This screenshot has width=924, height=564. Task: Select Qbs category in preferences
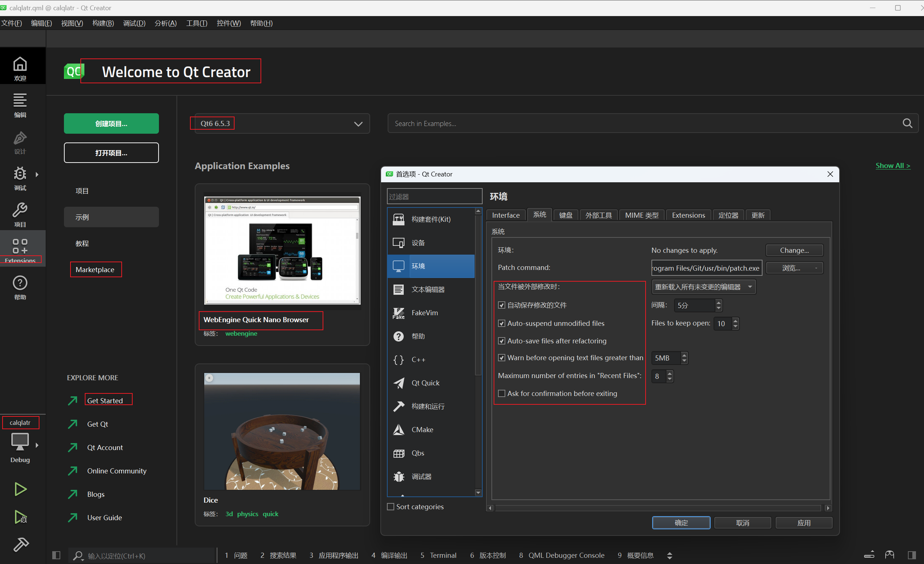[x=431, y=453]
